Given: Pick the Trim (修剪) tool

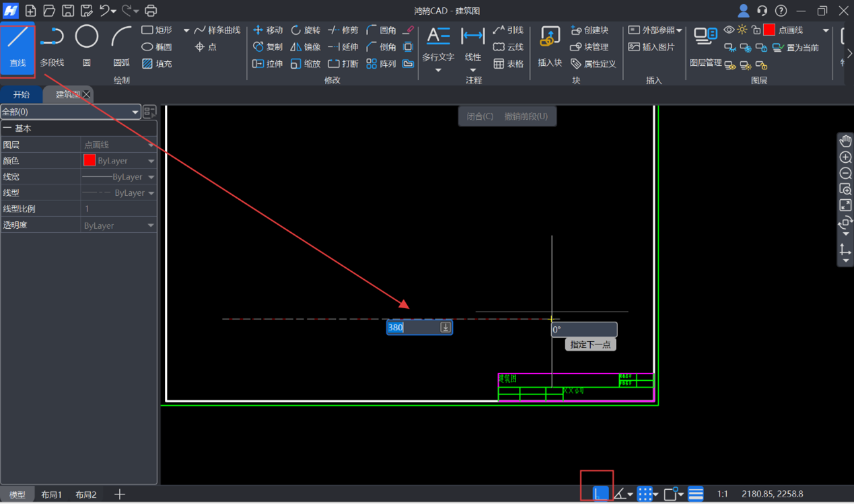Looking at the screenshot, I should [x=343, y=30].
